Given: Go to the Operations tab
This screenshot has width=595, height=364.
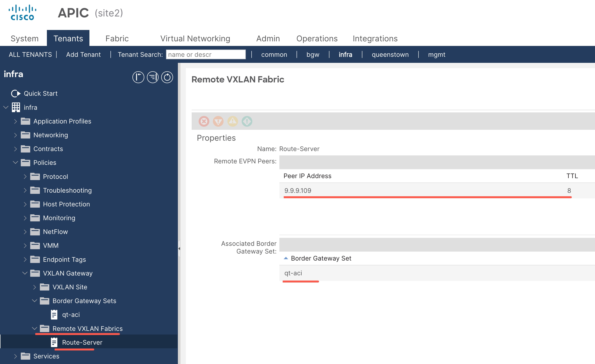Looking at the screenshot, I should (x=317, y=38).
